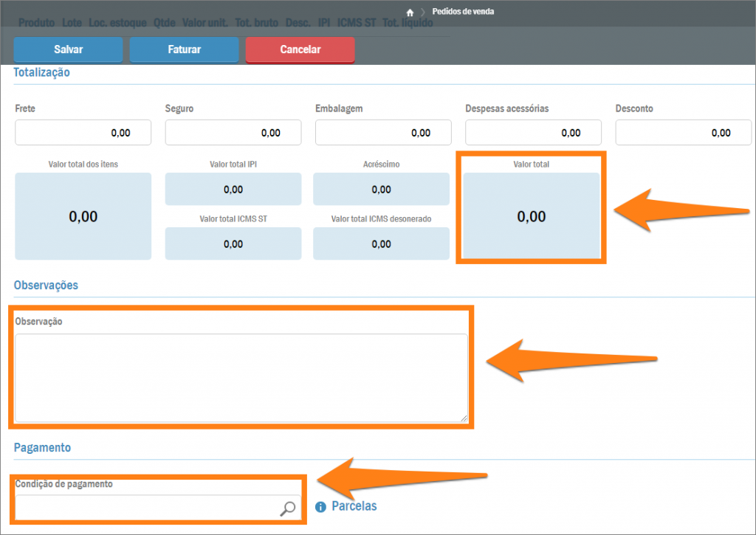Focus the Despesas acessórias field
The image size is (756, 535).
click(533, 133)
